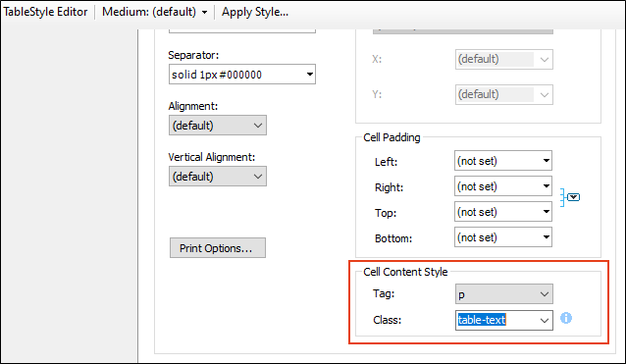Open the Tag dropdown showing p
The width and height of the screenshot is (626, 364).
coord(503,294)
